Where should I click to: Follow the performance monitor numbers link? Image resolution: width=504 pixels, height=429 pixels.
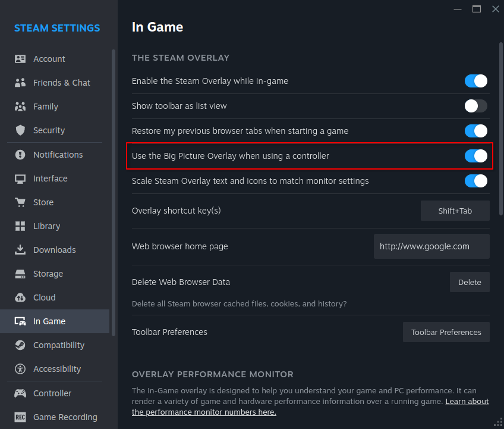tap(310, 407)
